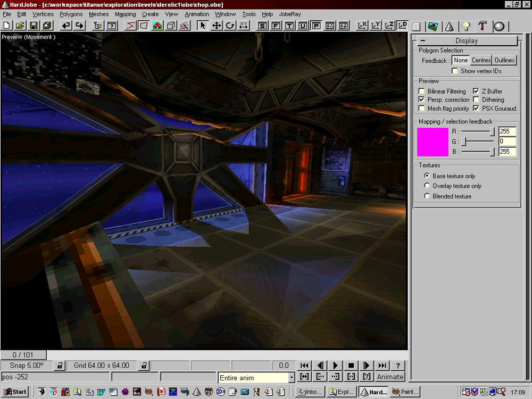Stop animation playback
The height and width of the screenshot is (399, 532).
(x=351, y=365)
